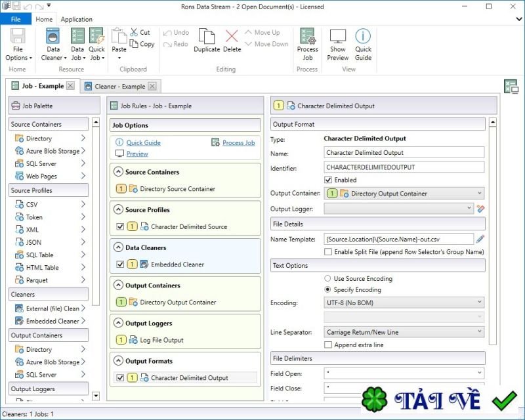The height and width of the screenshot is (420, 525).
Task: Click the Preview link in Job Options
Action: coord(137,154)
